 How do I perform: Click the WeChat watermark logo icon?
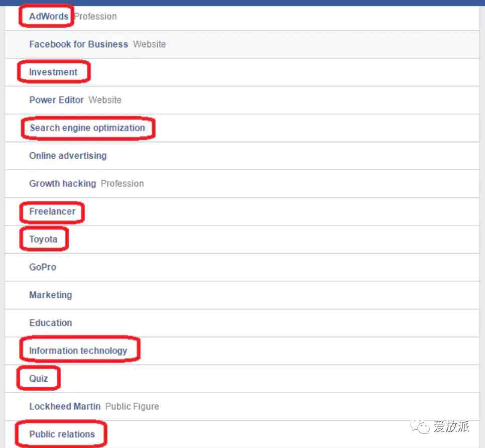420,427
